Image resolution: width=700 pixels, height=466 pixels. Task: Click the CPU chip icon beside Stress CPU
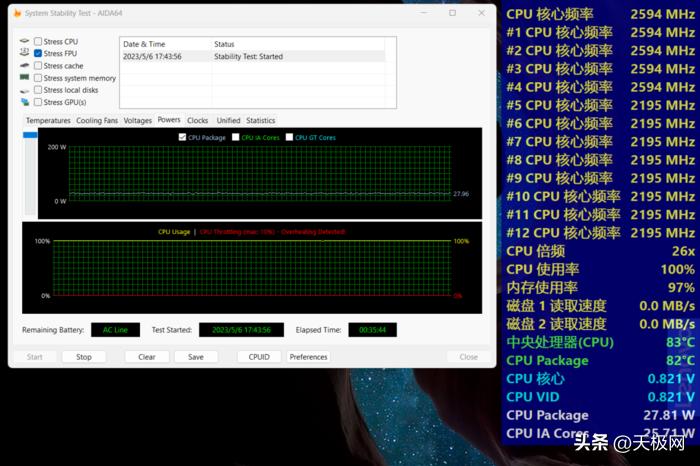[x=25, y=41]
